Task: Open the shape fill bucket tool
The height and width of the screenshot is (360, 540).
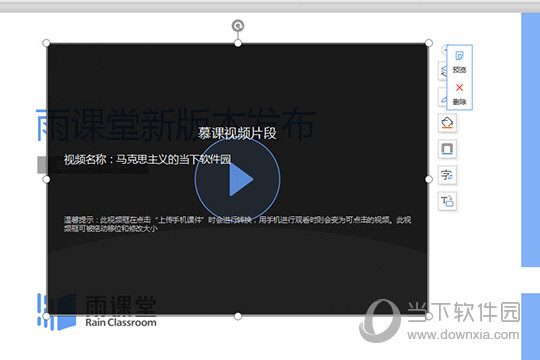Action: pyautogui.click(x=447, y=123)
